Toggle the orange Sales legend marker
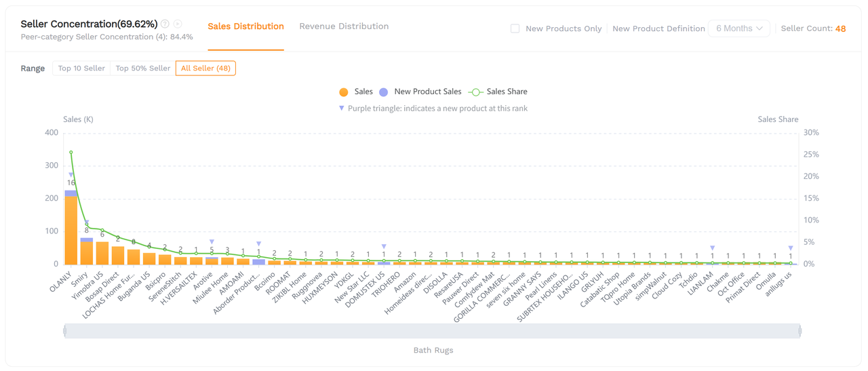Screen dimensions: 868x371 [x=344, y=92]
